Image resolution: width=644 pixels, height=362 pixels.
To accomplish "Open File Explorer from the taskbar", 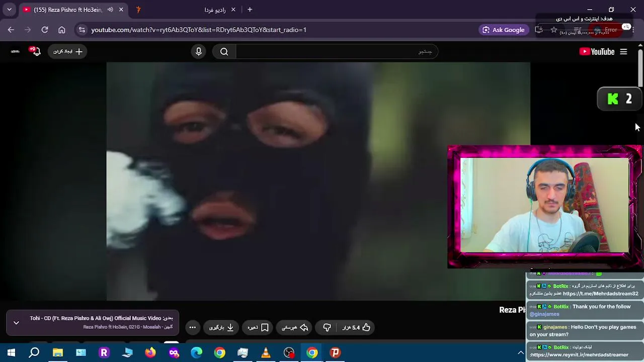I will (58, 352).
